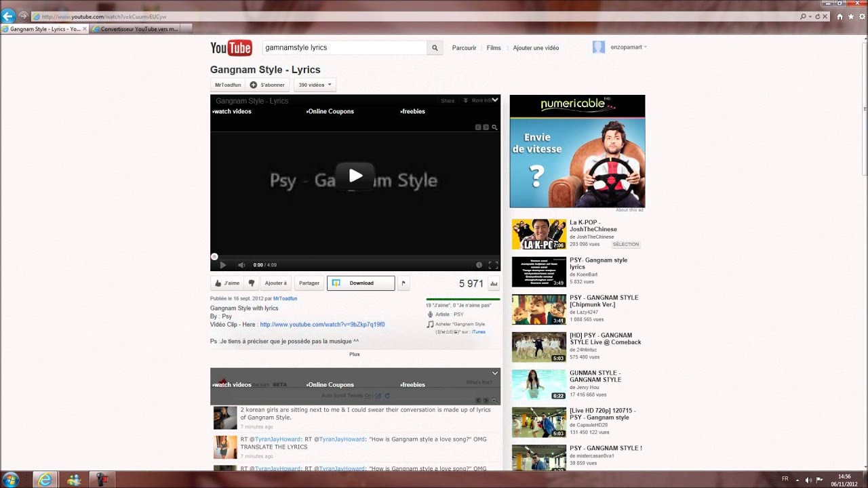Image resolution: width=868 pixels, height=488 pixels.
Task: Open La K-POP JoshTheChinese thumbnail
Action: (539, 235)
